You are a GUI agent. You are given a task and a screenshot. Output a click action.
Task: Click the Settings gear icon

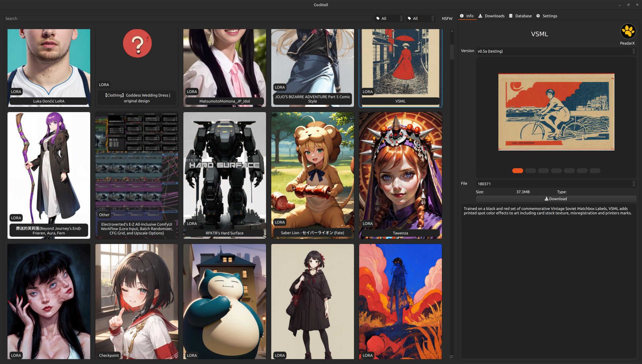(538, 16)
